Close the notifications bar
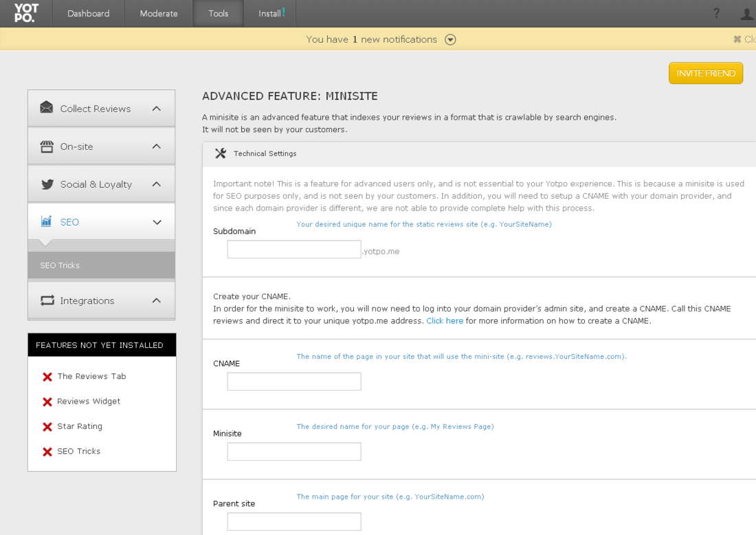Viewport: 756px width, 535px height. 744,39
